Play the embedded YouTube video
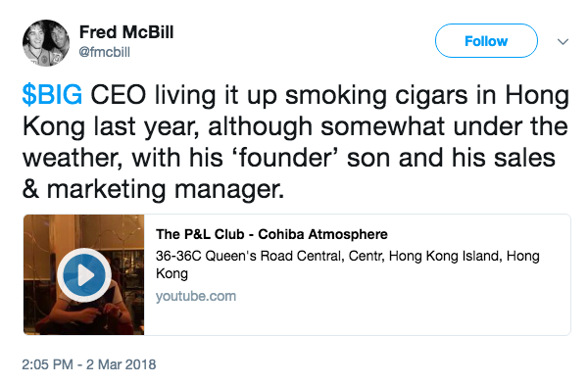This screenshot has height=385, width=588. pyautogui.click(x=84, y=275)
